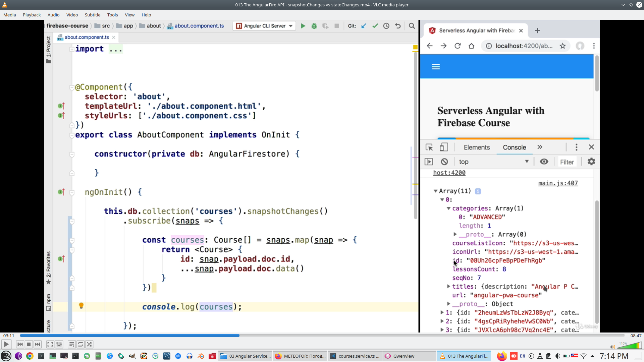
Task: Toggle fullscreen video mode
Action: pos(50,344)
